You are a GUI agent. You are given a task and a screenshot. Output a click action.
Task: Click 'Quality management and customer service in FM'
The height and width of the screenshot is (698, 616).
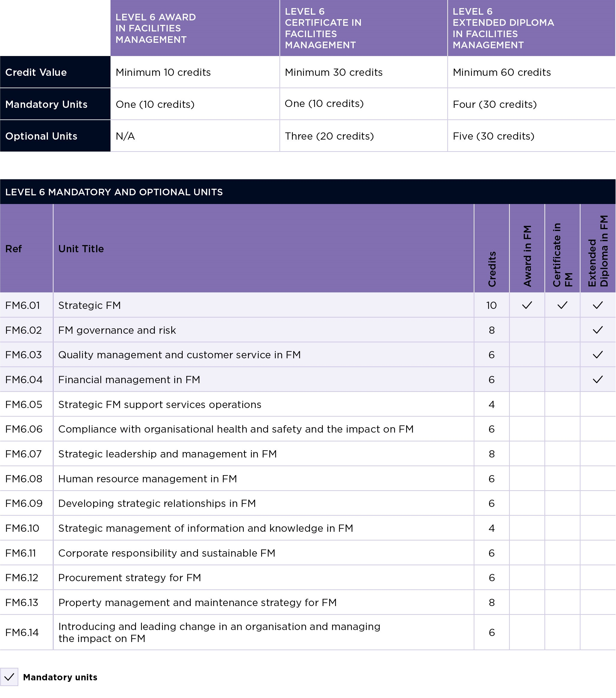[x=179, y=355]
